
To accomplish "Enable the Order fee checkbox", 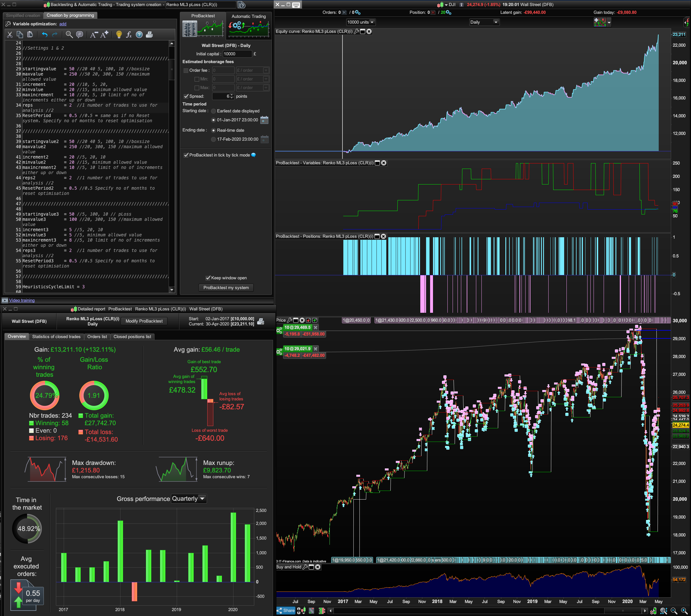I will [186, 70].
